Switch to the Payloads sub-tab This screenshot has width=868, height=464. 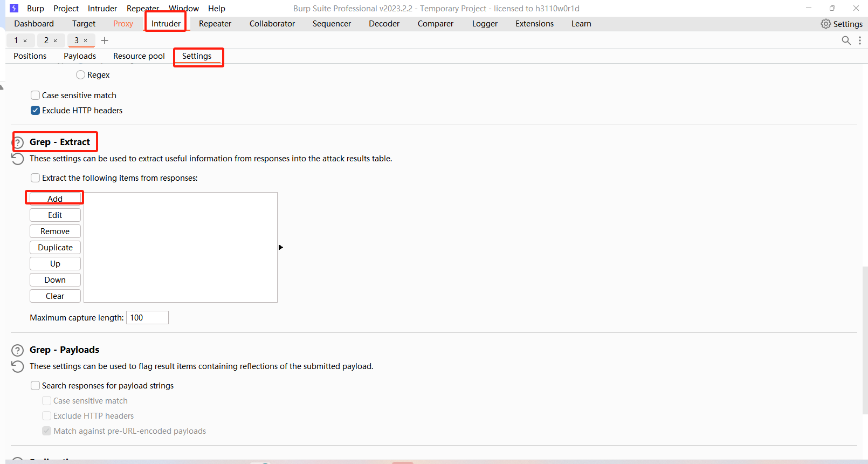(x=80, y=56)
